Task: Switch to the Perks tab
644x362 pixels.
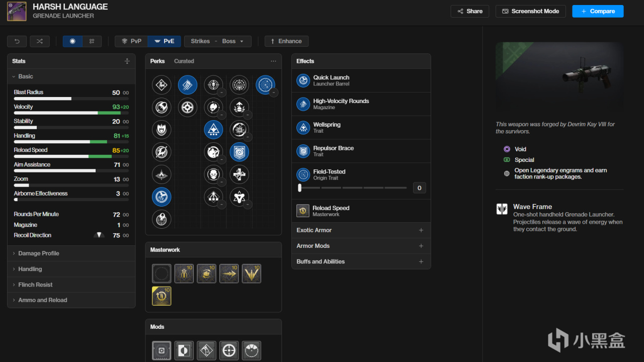Action: click(x=157, y=61)
